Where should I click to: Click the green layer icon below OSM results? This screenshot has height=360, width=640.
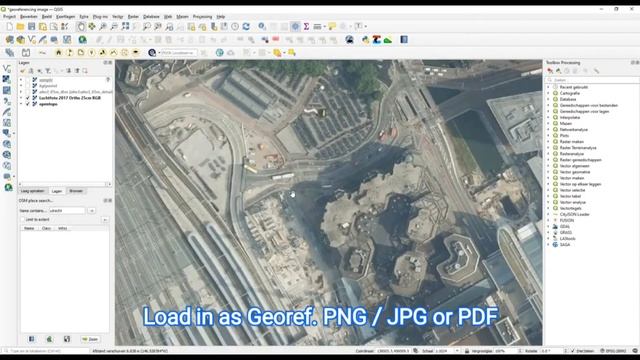click(49, 339)
